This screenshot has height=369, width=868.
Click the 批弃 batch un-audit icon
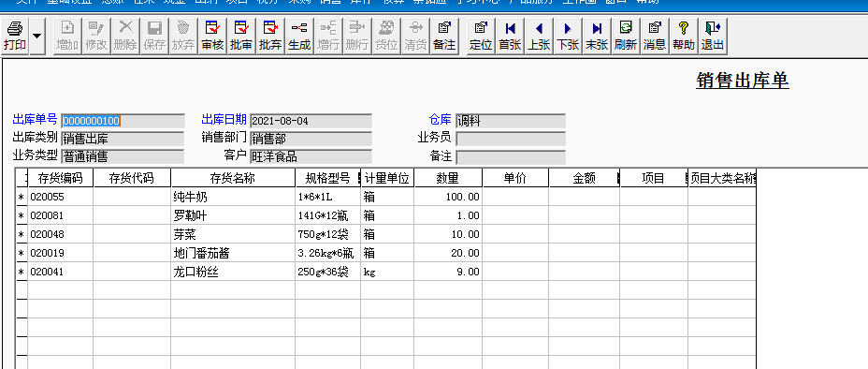point(270,36)
